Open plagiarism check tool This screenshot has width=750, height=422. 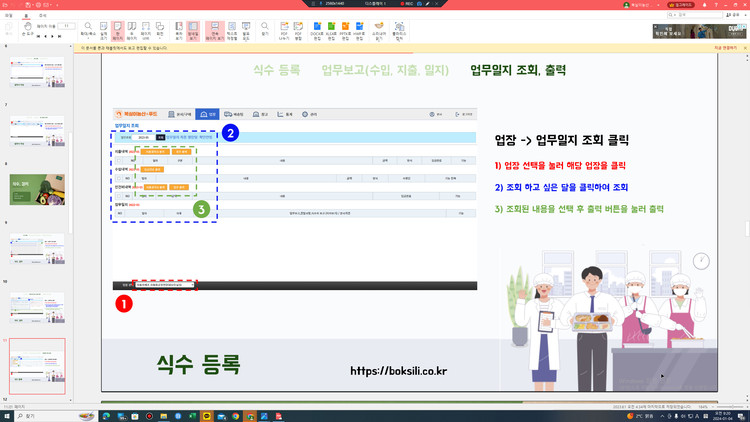point(399,31)
